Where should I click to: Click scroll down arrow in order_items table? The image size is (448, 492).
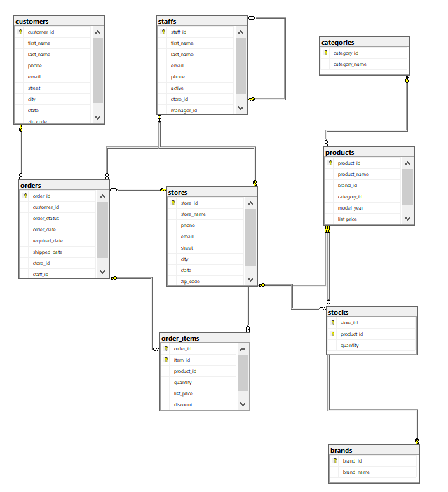[243, 404]
